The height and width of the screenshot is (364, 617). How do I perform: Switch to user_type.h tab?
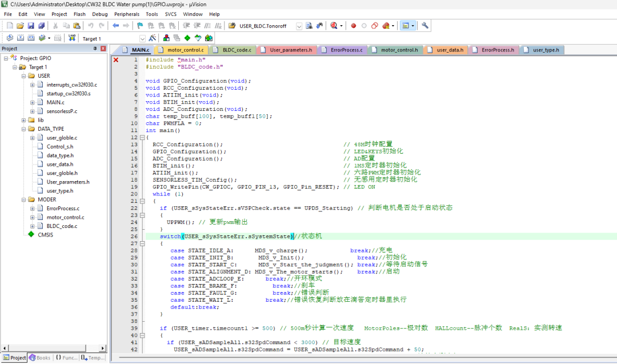click(542, 50)
